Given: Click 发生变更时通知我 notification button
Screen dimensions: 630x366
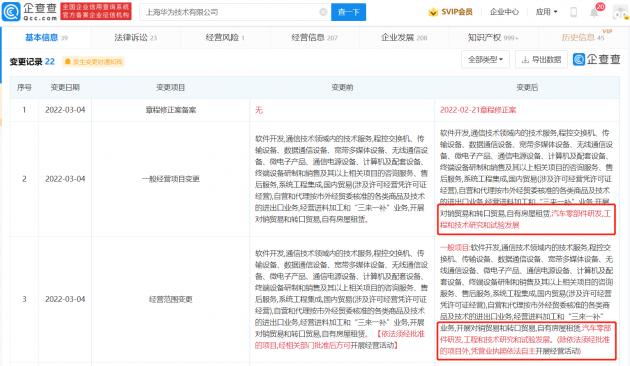Looking at the screenshot, I should click(x=93, y=61).
